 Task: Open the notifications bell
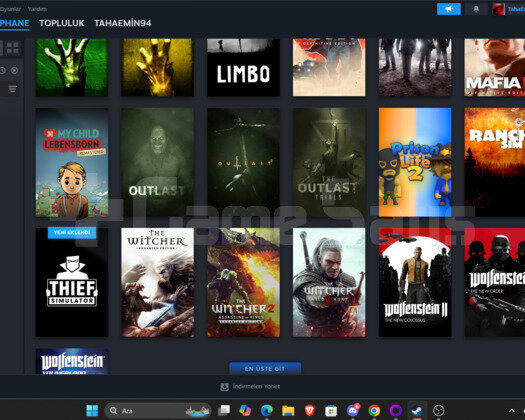[476, 9]
